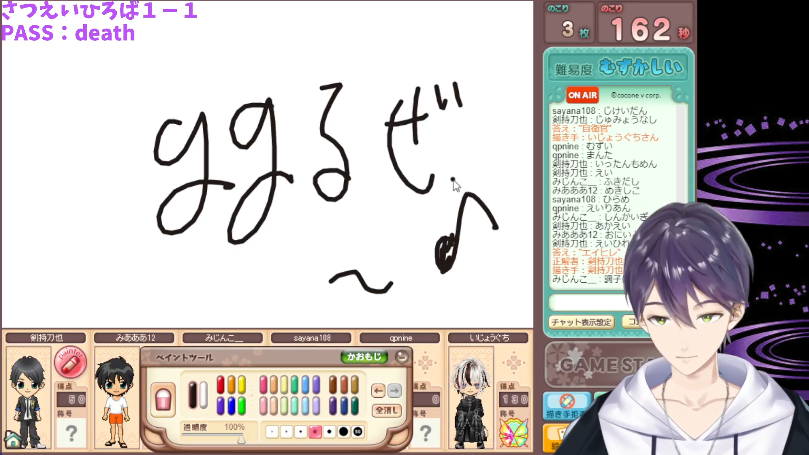Choose the second smallest brush size
The width and height of the screenshot is (809, 455).
(286, 431)
